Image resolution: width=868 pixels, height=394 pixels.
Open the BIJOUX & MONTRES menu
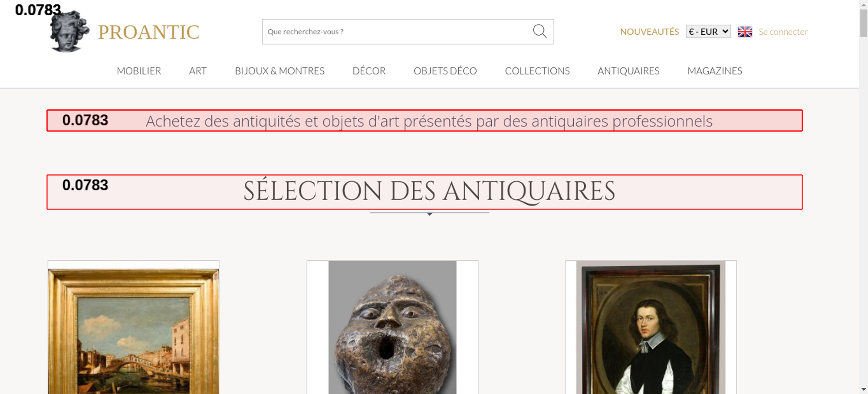coord(279,71)
